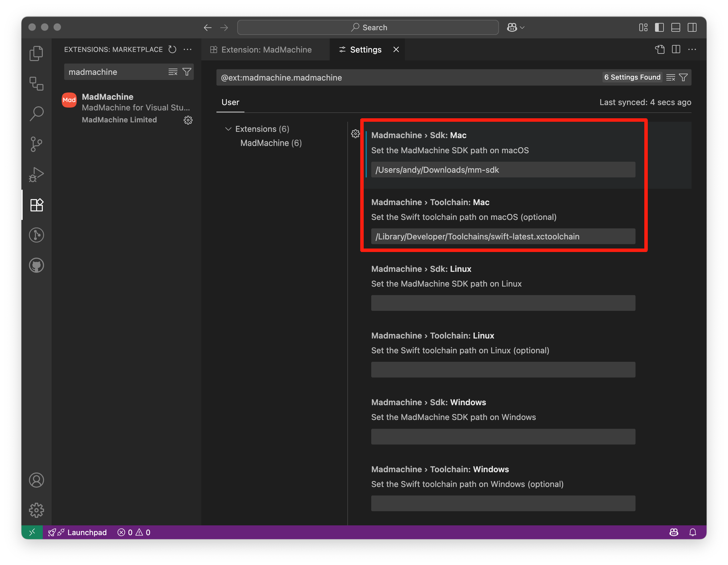Open the Run and Debug view

pyautogui.click(x=36, y=174)
